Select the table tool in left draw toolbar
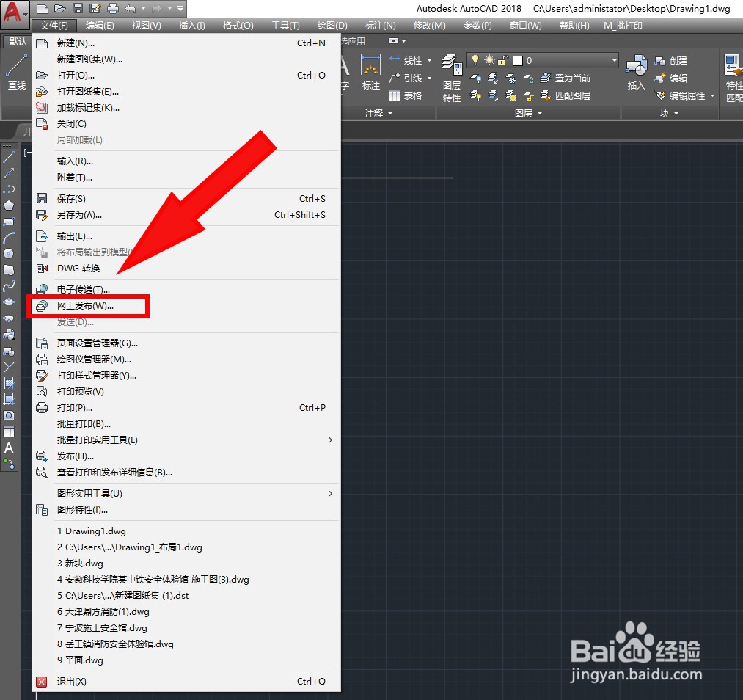 [9, 431]
